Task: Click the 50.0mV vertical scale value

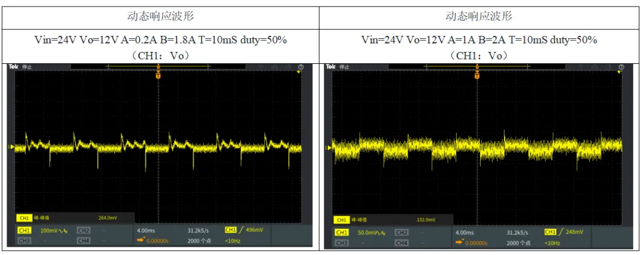Action: (x=366, y=233)
